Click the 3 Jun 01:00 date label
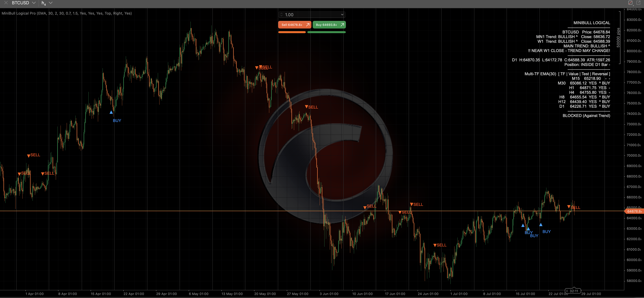This screenshot has height=298, width=644. 329,294
